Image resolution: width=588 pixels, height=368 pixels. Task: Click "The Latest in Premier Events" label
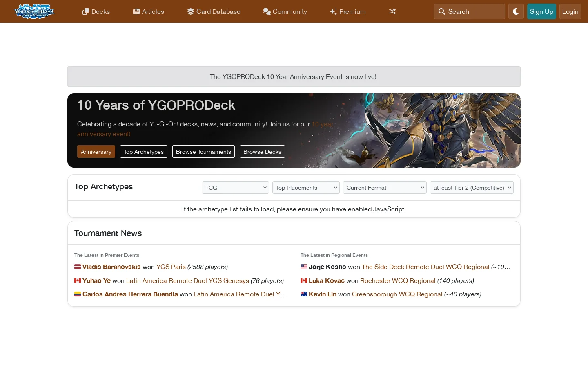pos(107,255)
